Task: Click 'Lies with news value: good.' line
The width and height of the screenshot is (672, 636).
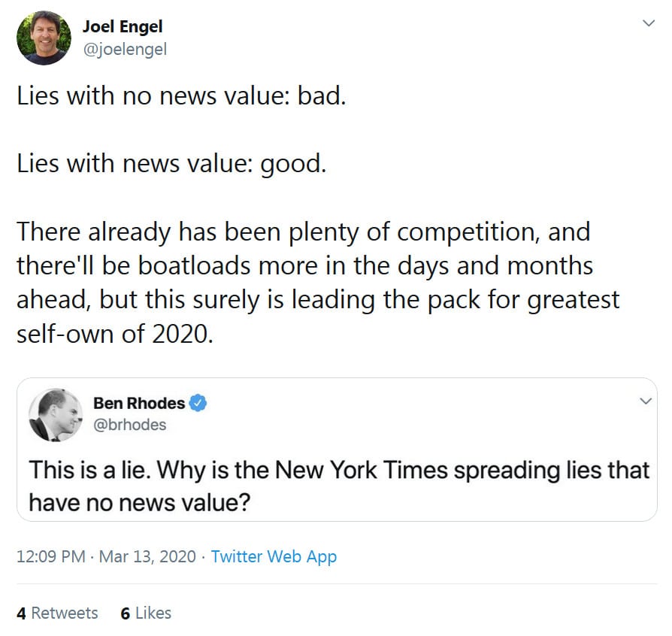Action: pyautogui.click(x=171, y=165)
